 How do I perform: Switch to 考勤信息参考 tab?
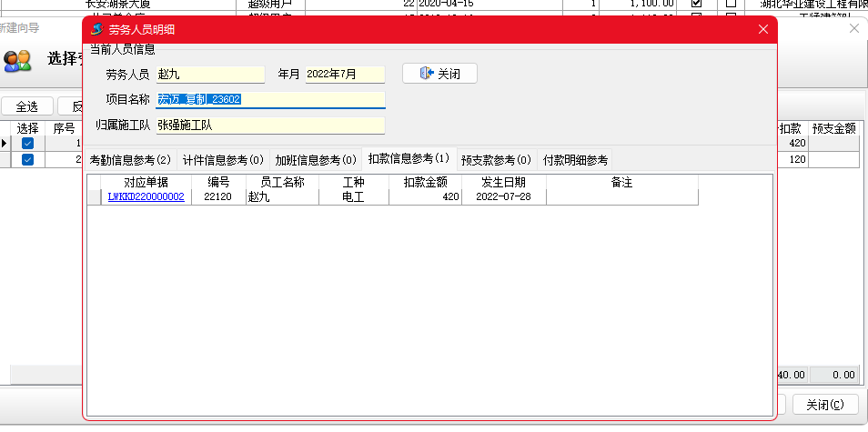(130, 160)
